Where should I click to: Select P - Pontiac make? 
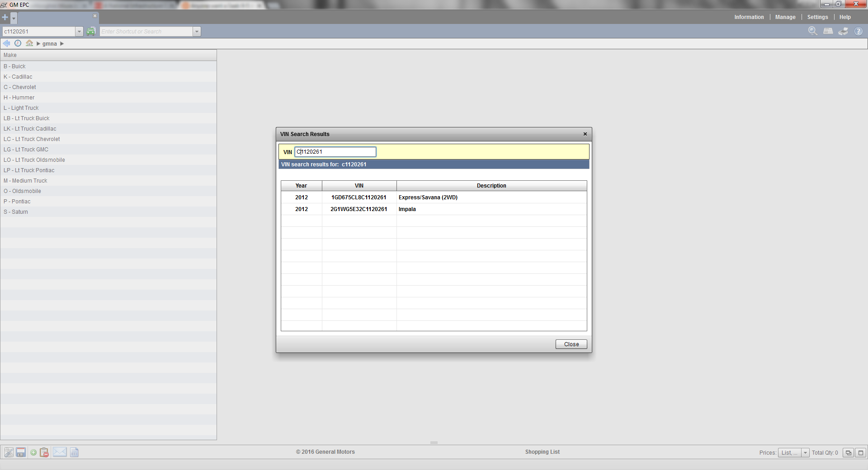(108, 202)
